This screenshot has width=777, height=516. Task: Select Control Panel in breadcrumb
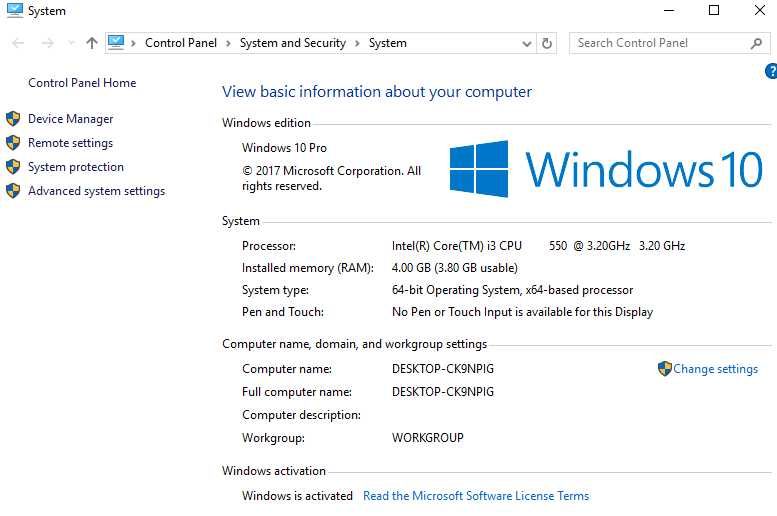click(181, 43)
